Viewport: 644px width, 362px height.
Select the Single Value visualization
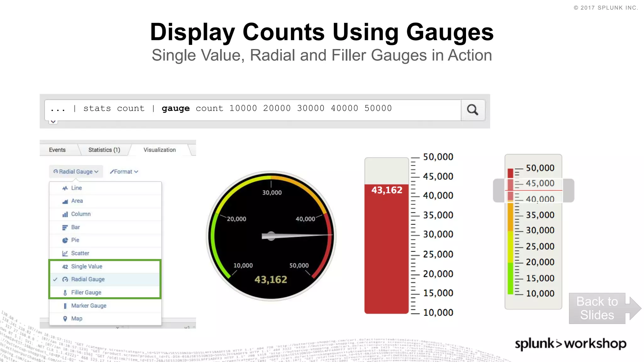(105, 266)
